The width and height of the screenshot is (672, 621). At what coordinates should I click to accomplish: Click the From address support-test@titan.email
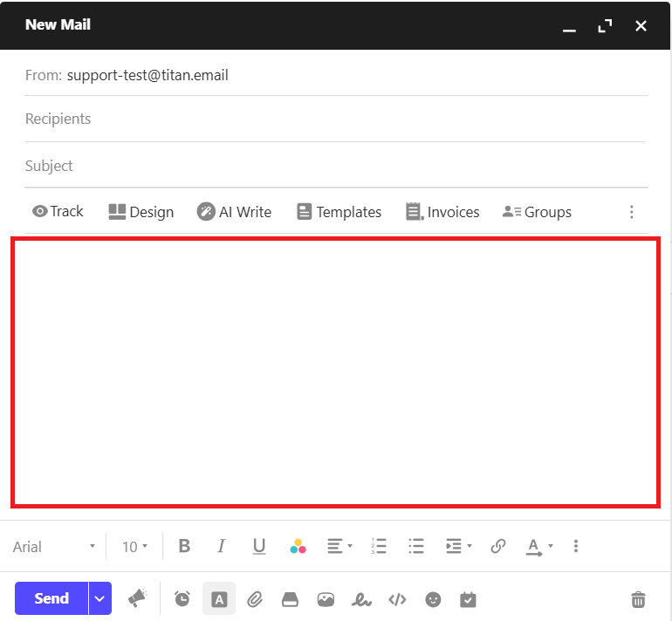click(147, 75)
